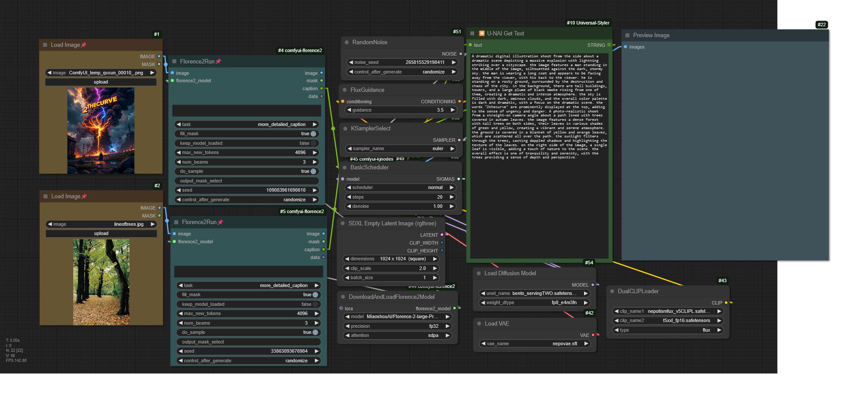Image resolution: width=868 pixels, height=417 pixels.
Task: Click upload below the ComfyUI_temp image selector
Action: click(101, 82)
